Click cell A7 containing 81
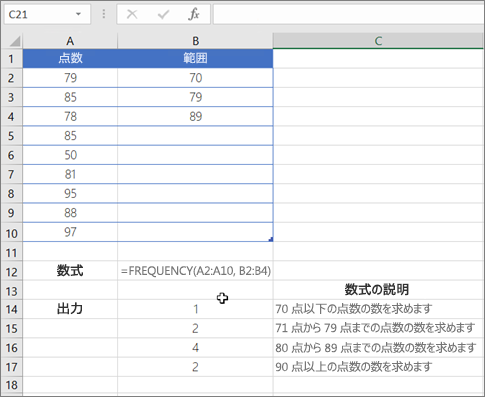The width and height of the screenshot is (485, 397). [70, 174]
